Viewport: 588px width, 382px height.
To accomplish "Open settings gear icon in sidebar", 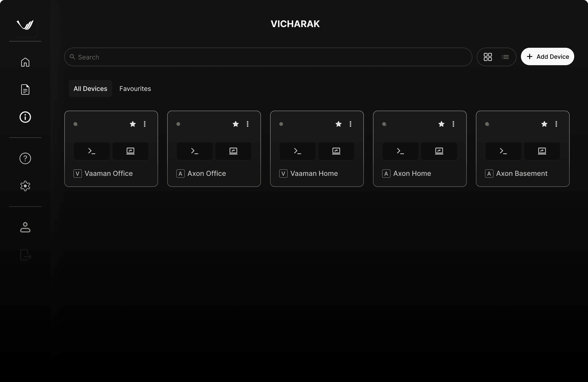I will (25, 186).
